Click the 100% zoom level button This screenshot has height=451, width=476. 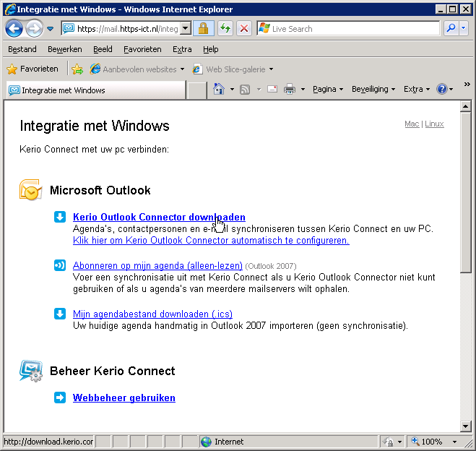tap(427, 442)
